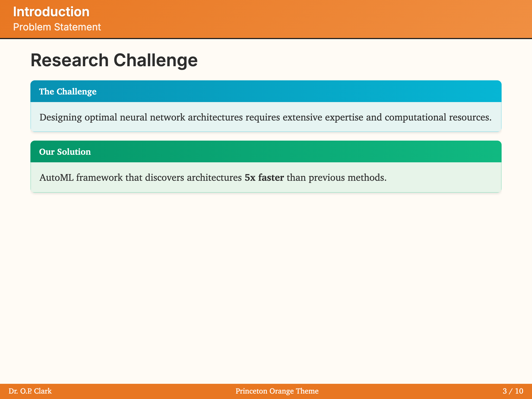532x399 pixels.
Task: Click the 3 / 10 page counter
Action: pyautogui.click(x=513, y=391)
